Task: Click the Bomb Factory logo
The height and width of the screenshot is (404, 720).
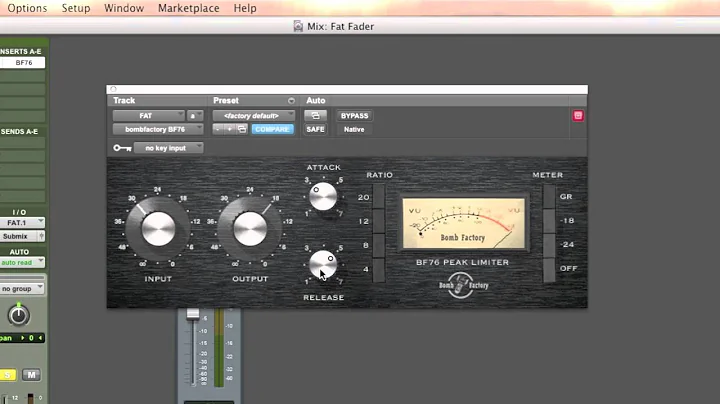Action: tap(463, 285)
